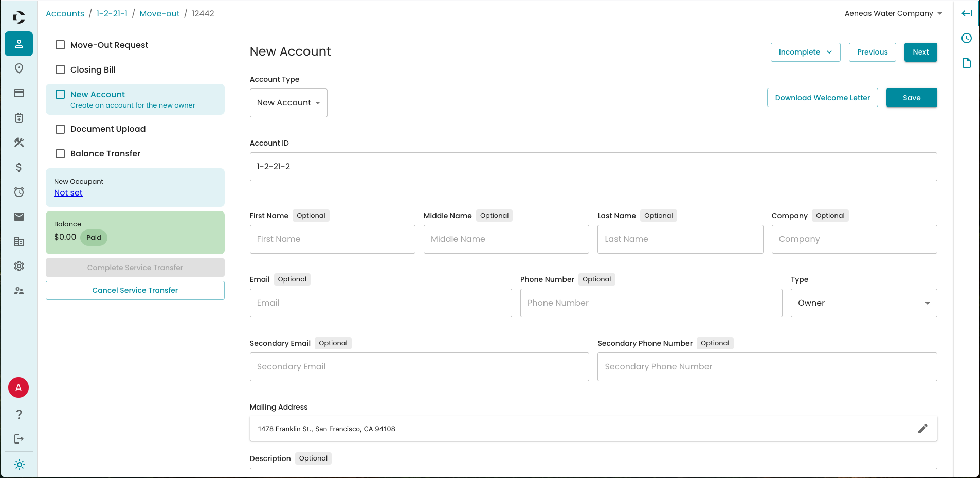
Task: Open the tools wrench sidebar icon
Action: pos(19,143)
